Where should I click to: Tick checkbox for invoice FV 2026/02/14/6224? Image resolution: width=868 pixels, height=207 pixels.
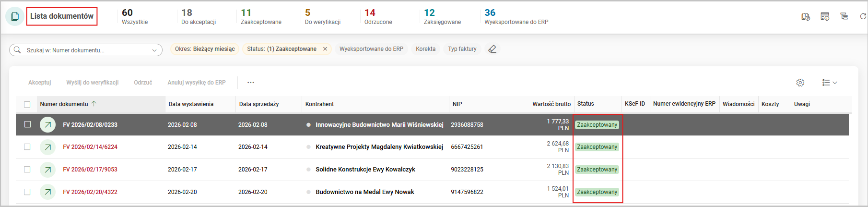27,147
